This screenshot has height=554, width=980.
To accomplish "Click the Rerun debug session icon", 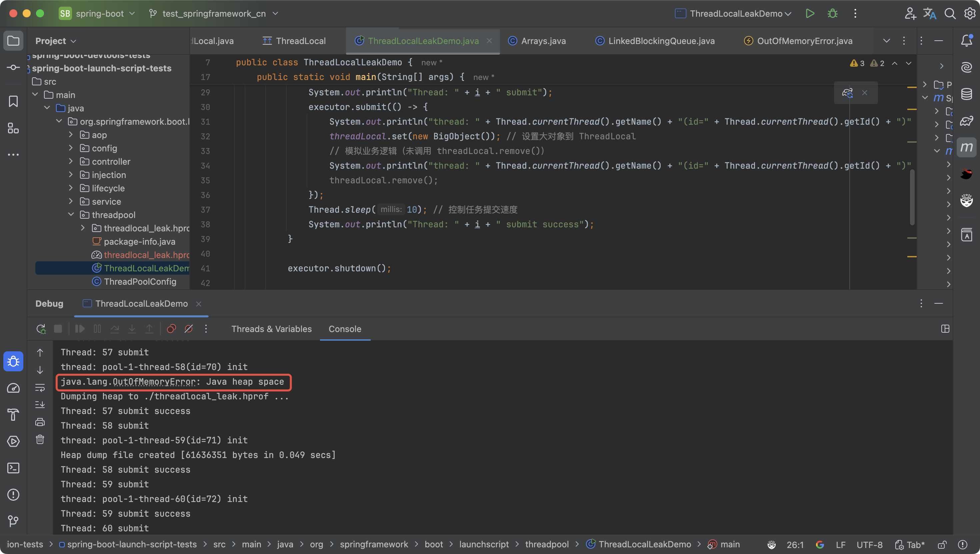I will coord(41,329).
